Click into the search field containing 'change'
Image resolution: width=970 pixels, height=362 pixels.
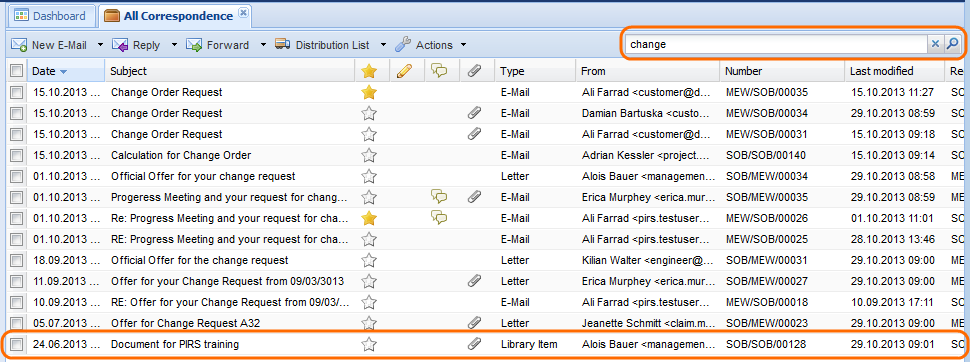pyautogui.click(x=776, y=45)
